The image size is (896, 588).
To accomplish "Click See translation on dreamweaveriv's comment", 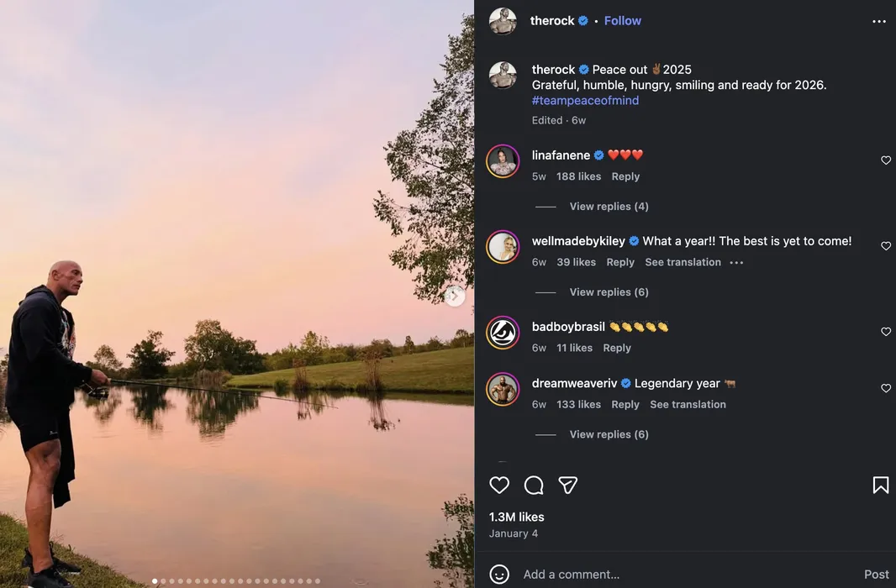I will [x=688, y=405].
